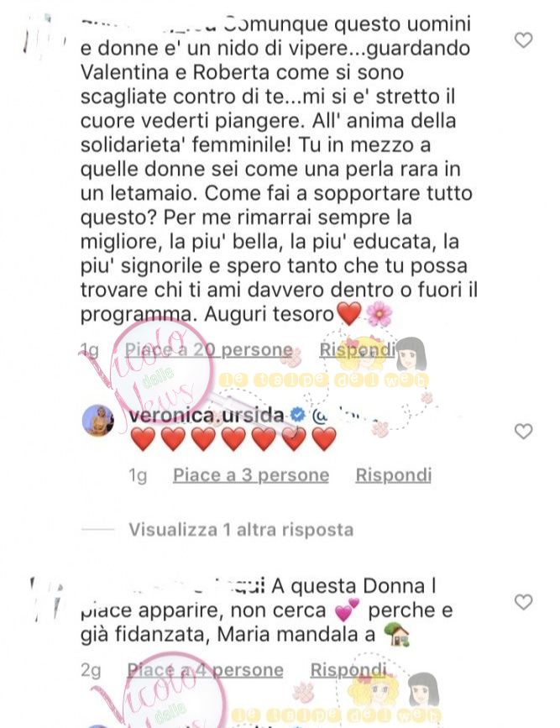
Task: Tap the house emoji in the last comment
Action: coord(396,635)
